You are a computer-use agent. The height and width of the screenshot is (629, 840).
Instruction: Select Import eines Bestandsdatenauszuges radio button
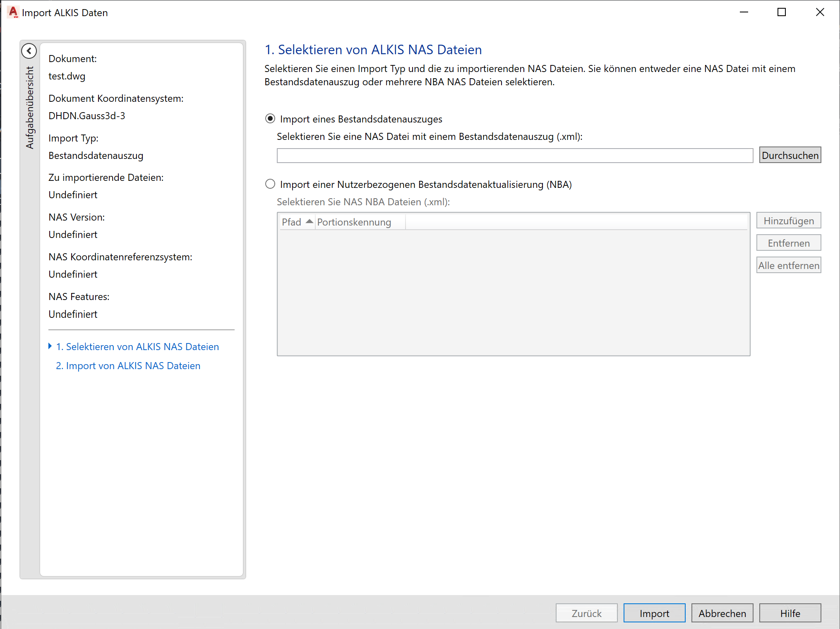click(270, 119)
